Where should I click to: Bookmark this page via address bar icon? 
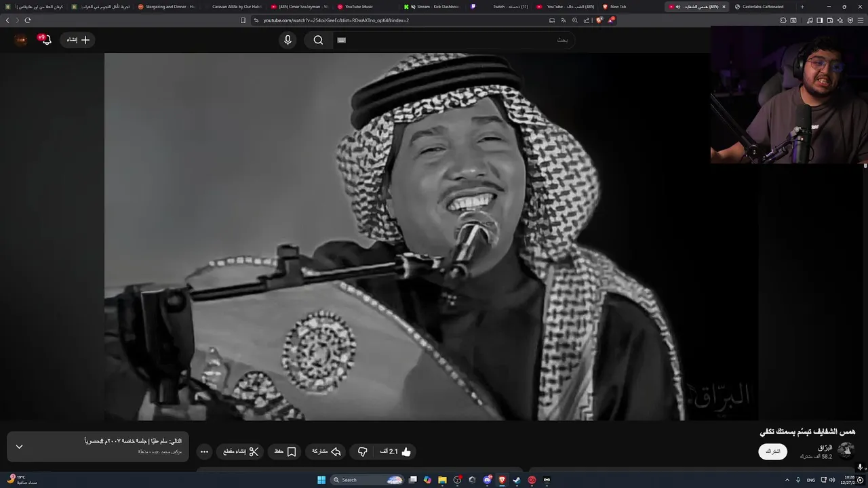(243, 20)
